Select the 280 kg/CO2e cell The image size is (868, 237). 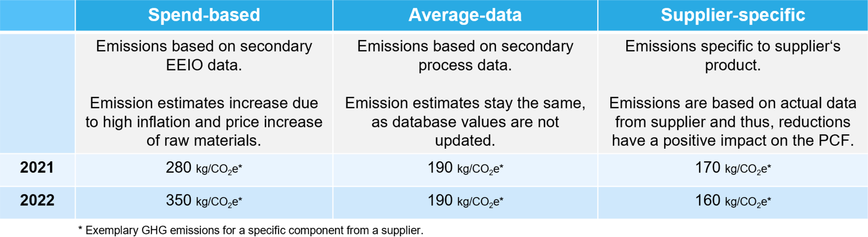204,169
